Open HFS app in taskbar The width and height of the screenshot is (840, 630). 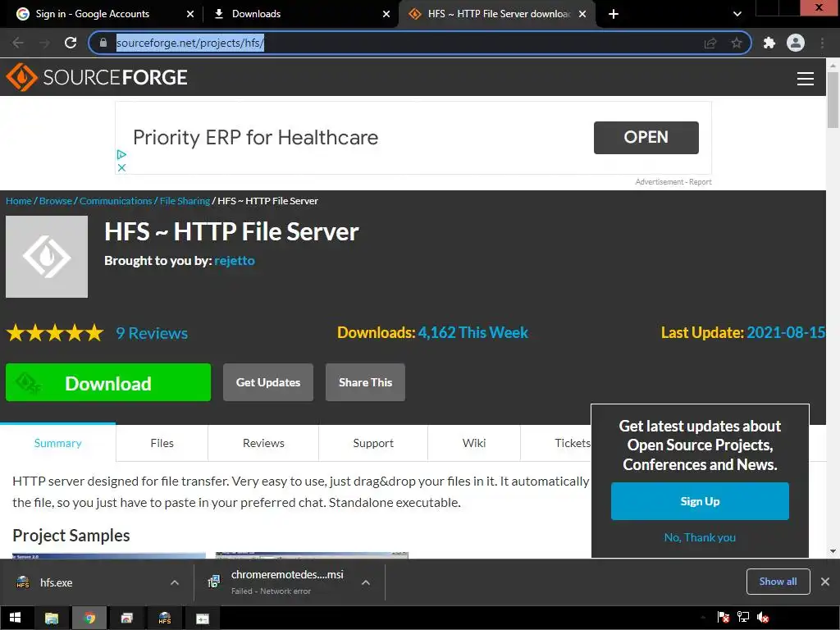(x=164, y=619)
